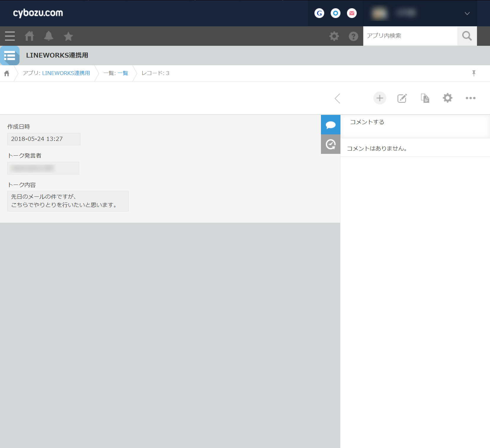Go to the previous record arrow

(x=338, y=98)
